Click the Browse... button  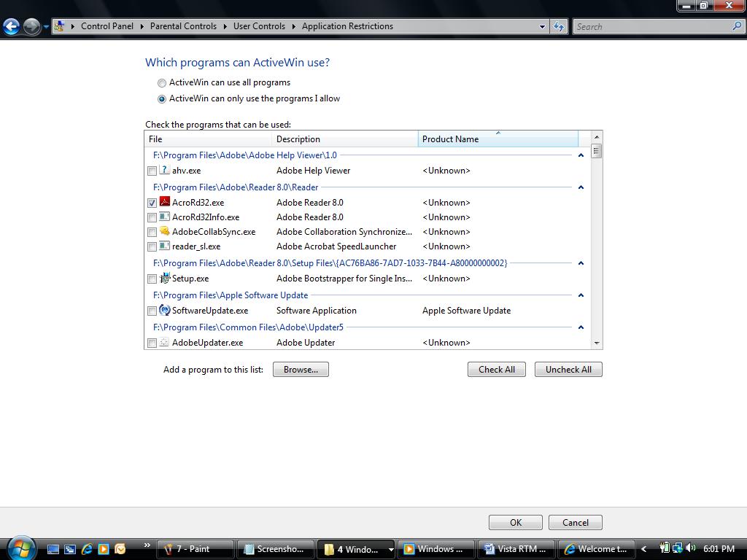[x=301, y=370]
